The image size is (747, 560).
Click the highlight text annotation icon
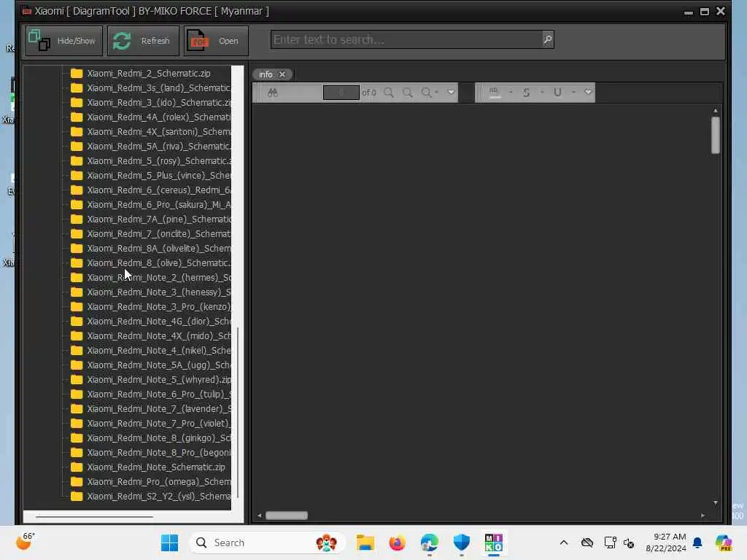coord(495,93)
